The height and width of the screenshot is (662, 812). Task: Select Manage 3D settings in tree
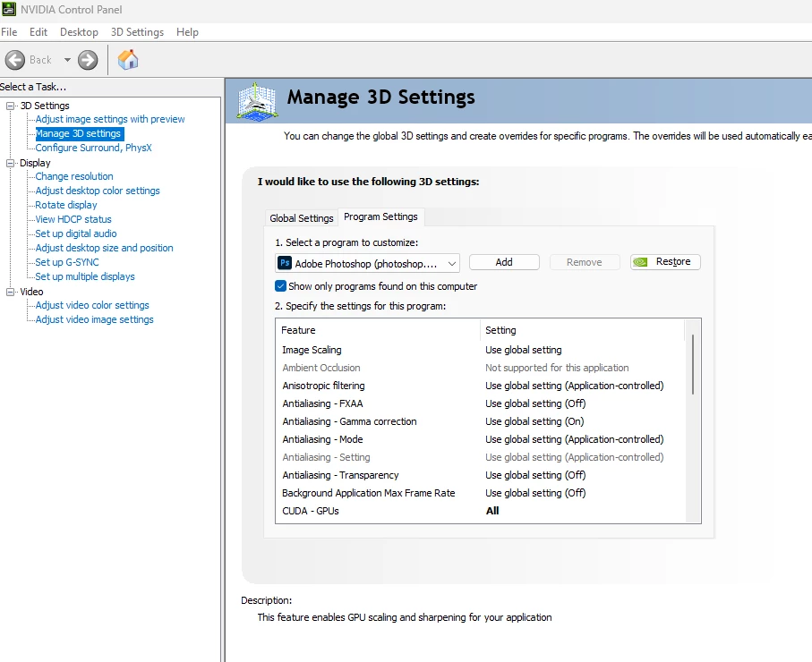[78, 133]
